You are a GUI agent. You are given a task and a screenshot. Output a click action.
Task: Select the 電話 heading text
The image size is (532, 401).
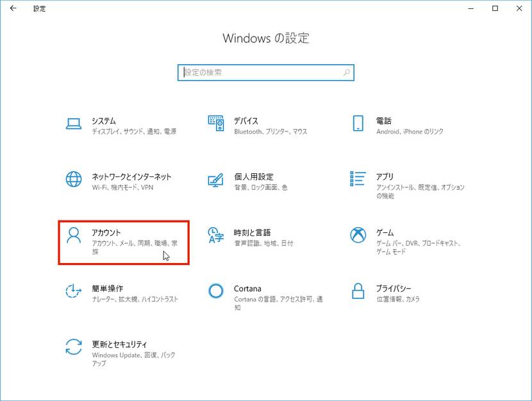[384, 121]
